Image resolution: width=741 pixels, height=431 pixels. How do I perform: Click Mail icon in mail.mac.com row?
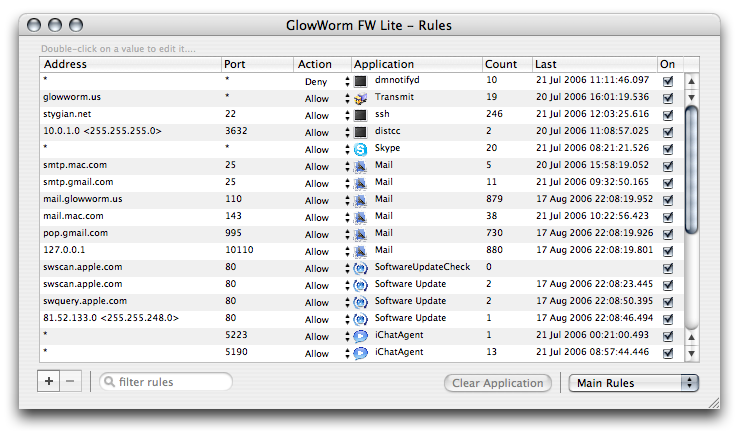(x=361, y=217)
